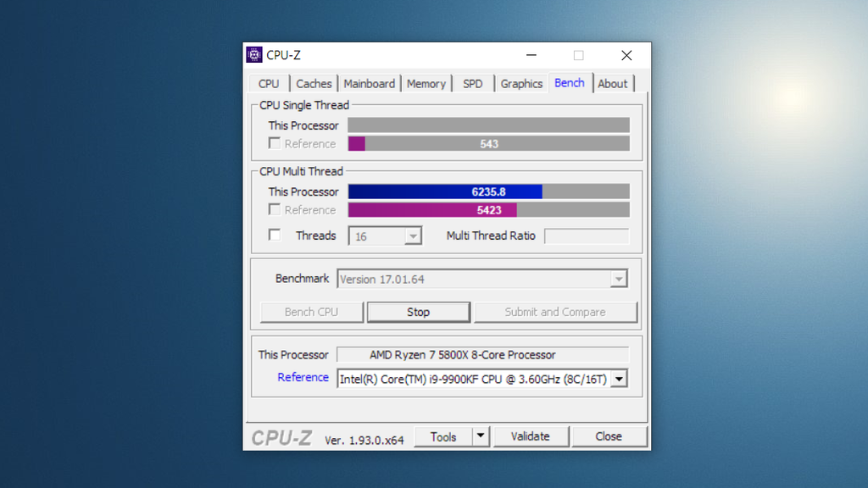Viewport: 868px width, 488px height.
Task: Open the Memory tab
Action: pyautogui.click(x=426, y=83)
